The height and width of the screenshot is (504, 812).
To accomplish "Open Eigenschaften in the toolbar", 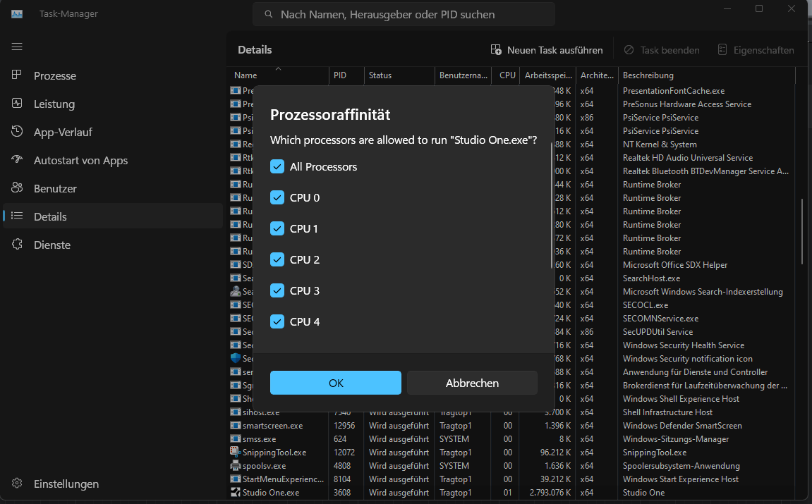I will tap(756, 49).
